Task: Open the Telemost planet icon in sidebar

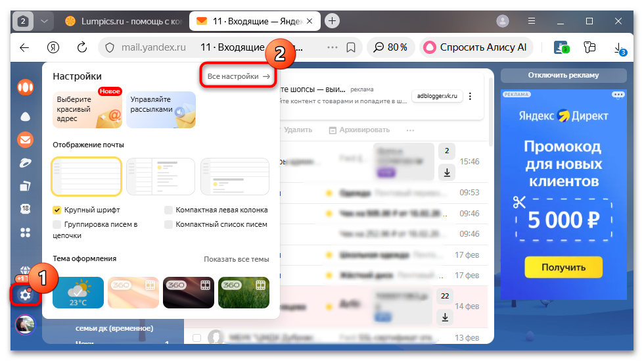Action: tap(25, 163)
